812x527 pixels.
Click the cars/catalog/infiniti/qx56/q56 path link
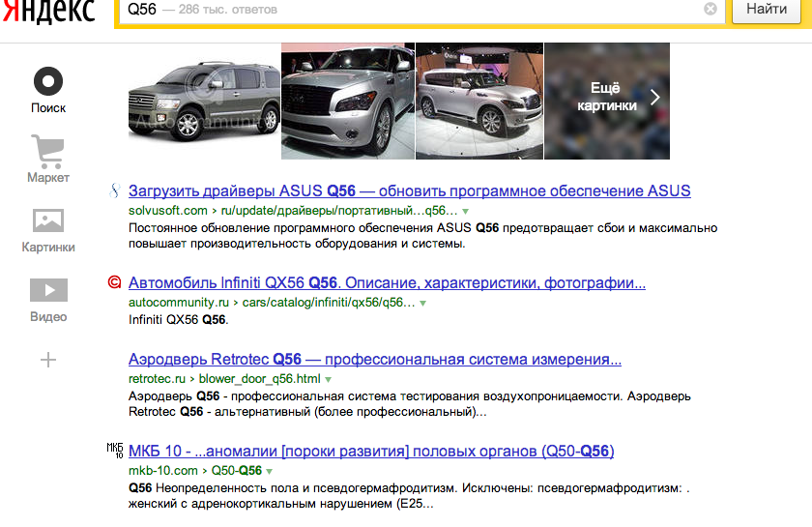329,303
